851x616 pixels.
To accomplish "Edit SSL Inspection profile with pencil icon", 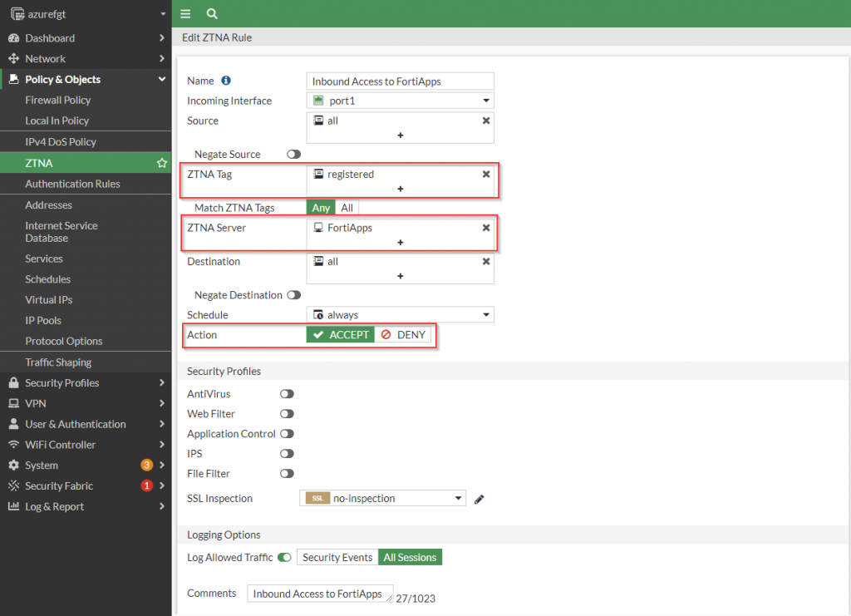I will [x=480, y=499].
